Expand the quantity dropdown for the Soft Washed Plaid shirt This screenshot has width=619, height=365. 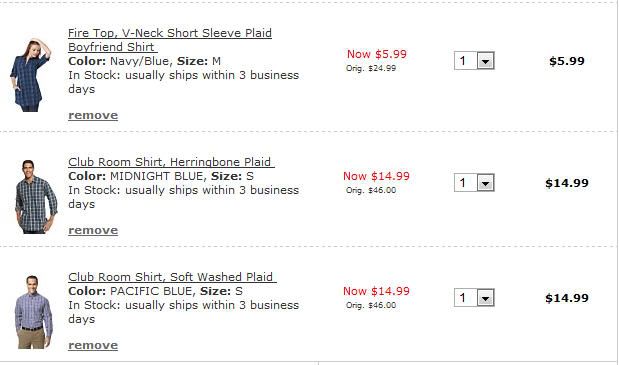click(x=486, y=298)
